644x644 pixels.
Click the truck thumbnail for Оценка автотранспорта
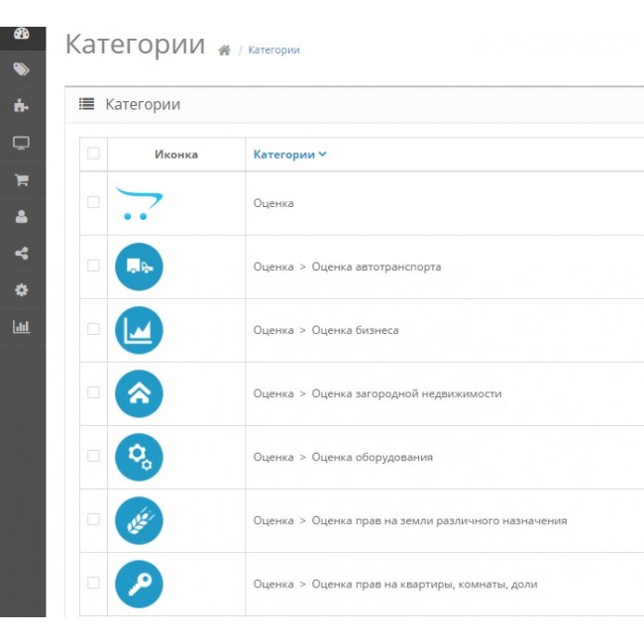(x=139, y=267)
